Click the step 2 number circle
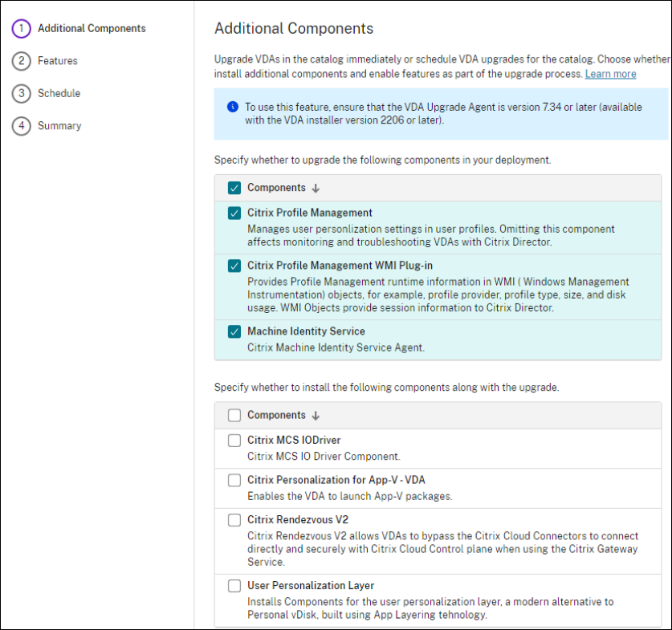The height and width of the screenshot is (630, 672). click(22, 61)
